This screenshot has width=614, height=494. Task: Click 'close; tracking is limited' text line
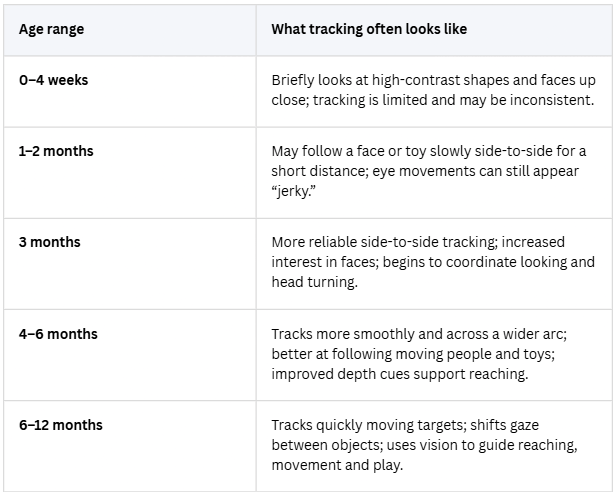(433, 100)
